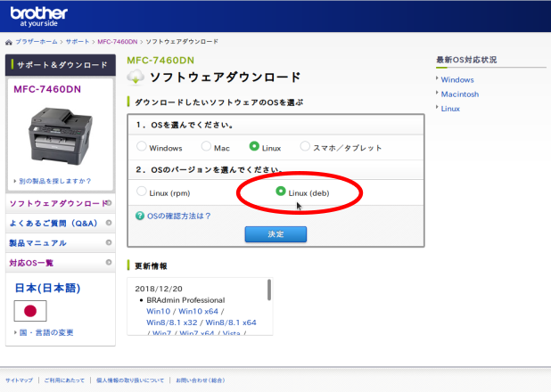This screenshot has height=392, width=551.
Task: Open the Linux link under 最新OS対応状況
Action: (450, 109)
